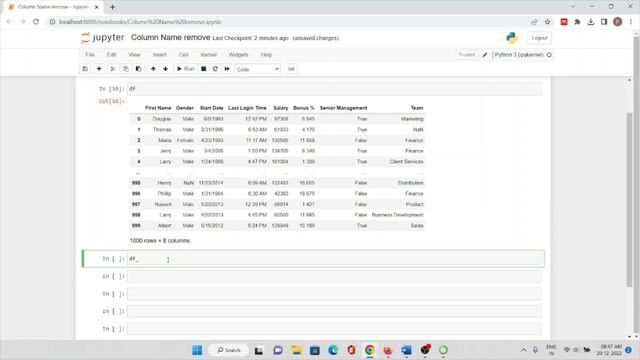Click the Client Services team cell
Screen dimensions: 640x360
pos(406,162)
